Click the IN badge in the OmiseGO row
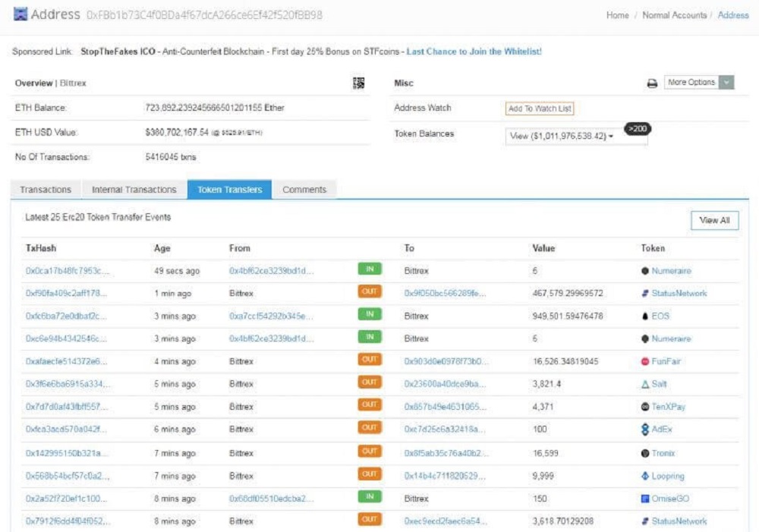The height and width of the screenshot is (532, 759). (370, 496)
